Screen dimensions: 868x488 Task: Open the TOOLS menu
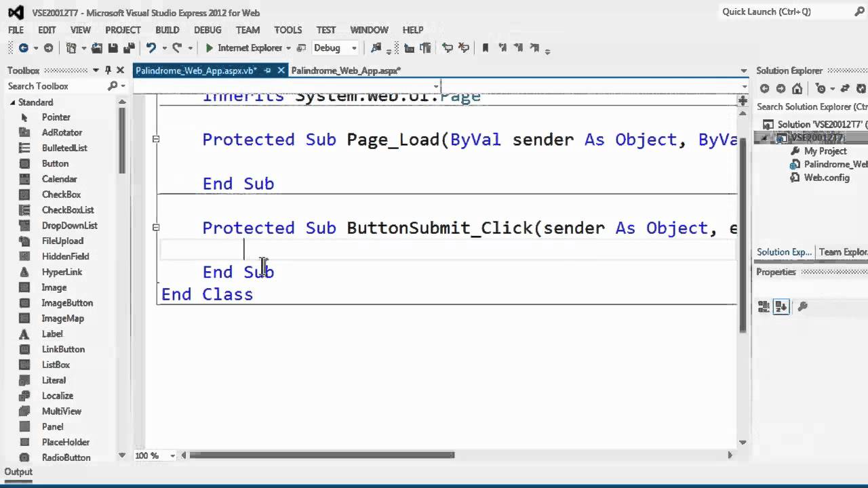(288, 30)
